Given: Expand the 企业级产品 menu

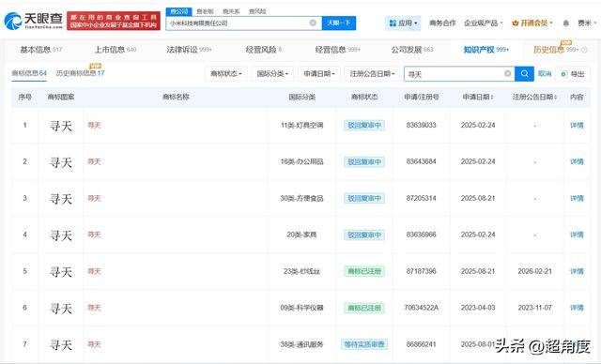Looking at the screenshot, I should [483, 23].
